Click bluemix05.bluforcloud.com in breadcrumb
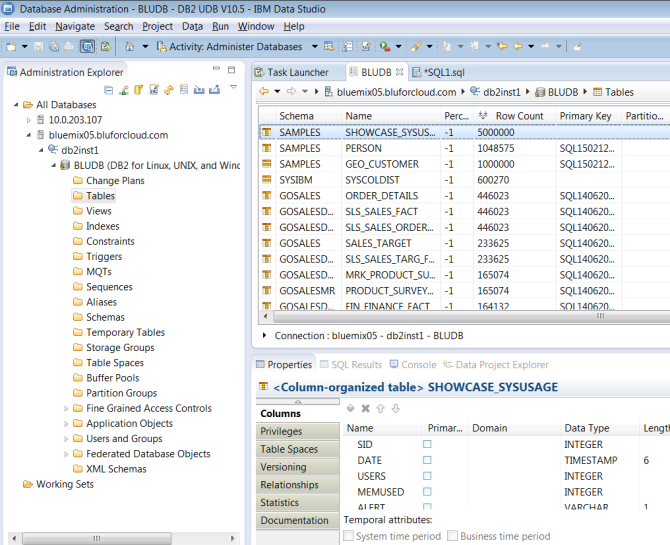The image size is (670, 545). click(396, 92)
